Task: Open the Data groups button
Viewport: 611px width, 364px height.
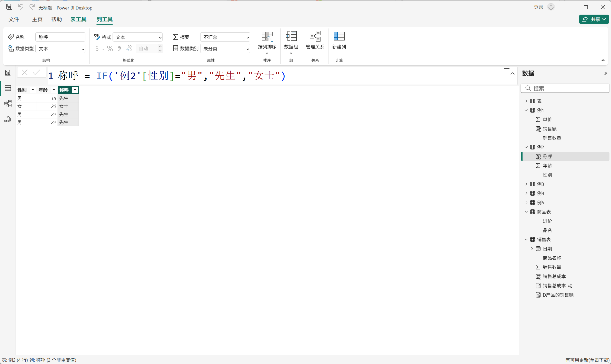Action: (x=291, y=37)
